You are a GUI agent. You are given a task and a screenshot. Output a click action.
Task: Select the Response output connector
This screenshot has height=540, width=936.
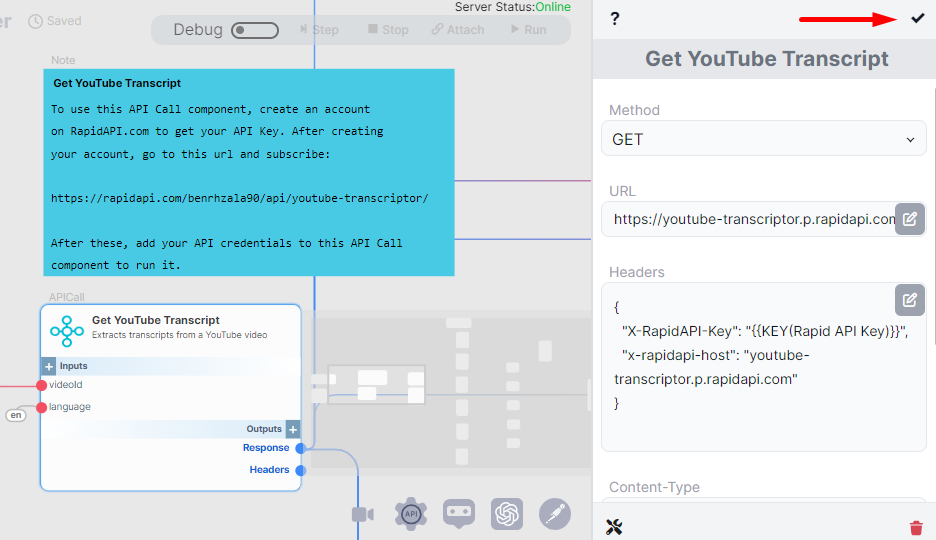(x=301, y=448)
